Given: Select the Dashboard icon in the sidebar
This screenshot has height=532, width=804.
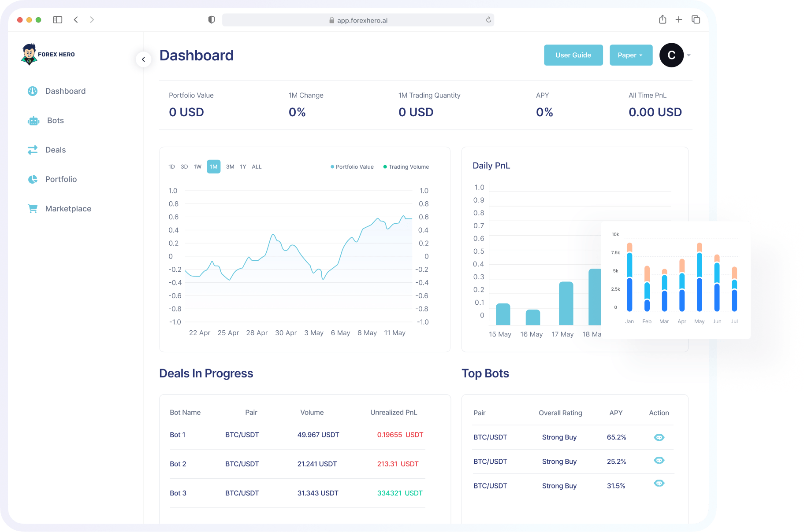Looking at the screenshot, I should [32, 91].
